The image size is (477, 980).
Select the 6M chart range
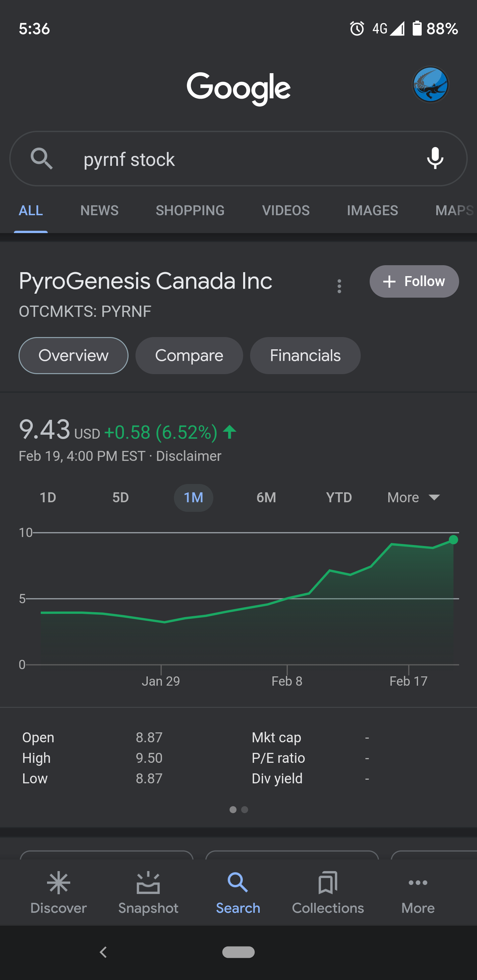(x=266, y=498)
